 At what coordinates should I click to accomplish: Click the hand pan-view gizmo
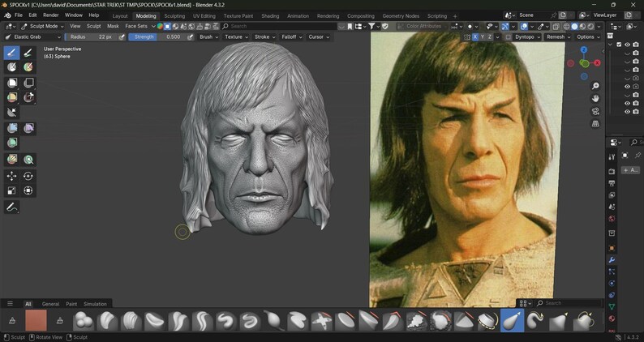tap(595, 99)
